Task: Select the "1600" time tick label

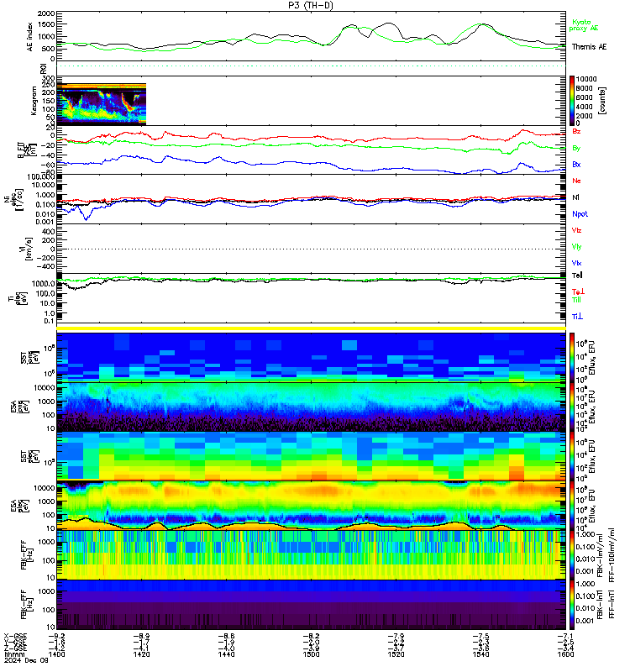Action: click(x=565, y=654)
